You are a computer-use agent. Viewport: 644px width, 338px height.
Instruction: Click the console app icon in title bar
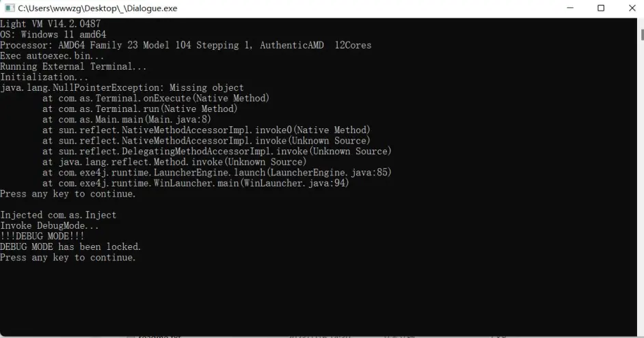tap(8, 8)
